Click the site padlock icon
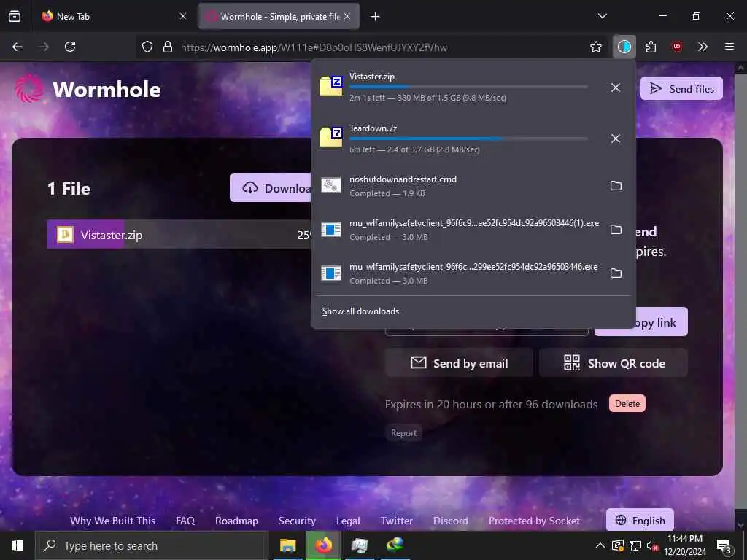Image resolution: width=747 pixels, height=560 pixels. pos(168,47)
